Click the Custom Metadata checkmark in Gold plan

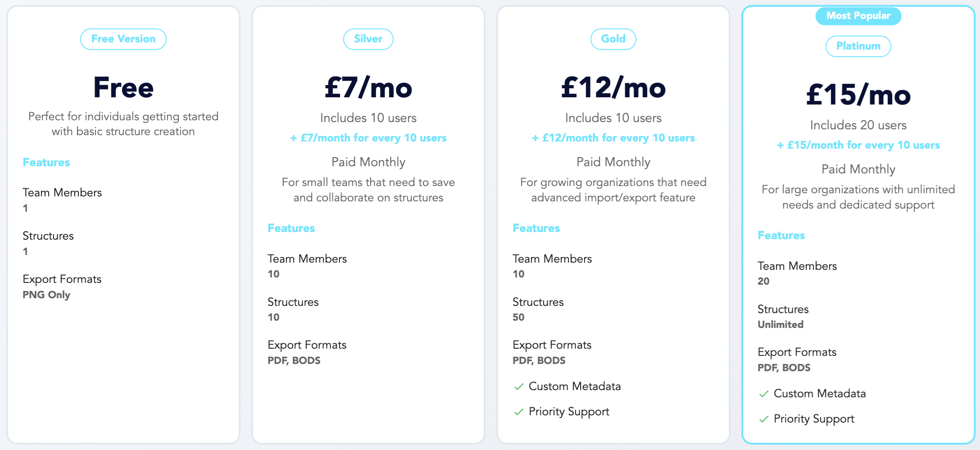(519, 386)
